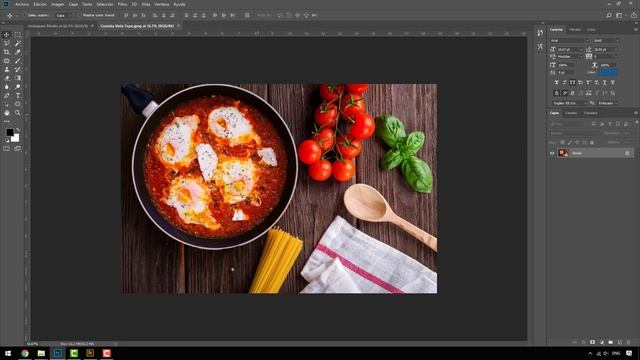The height and width of the screenshot is (360, 640).
Task: Select the Rectangular Marquee tool
Action: click(18, 35)
